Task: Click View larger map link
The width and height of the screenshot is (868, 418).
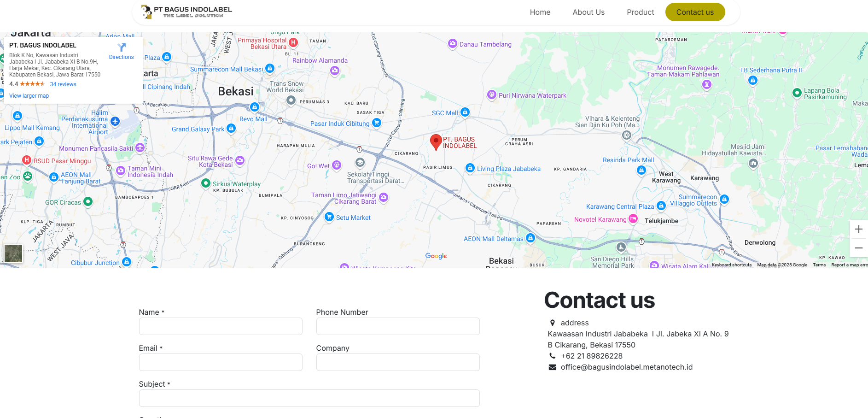Action: 29,96
